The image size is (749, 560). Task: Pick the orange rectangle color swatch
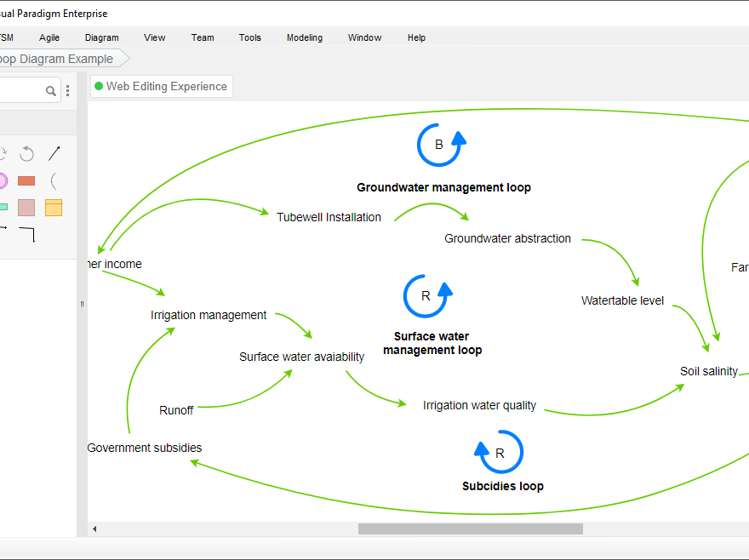[26, 180]
